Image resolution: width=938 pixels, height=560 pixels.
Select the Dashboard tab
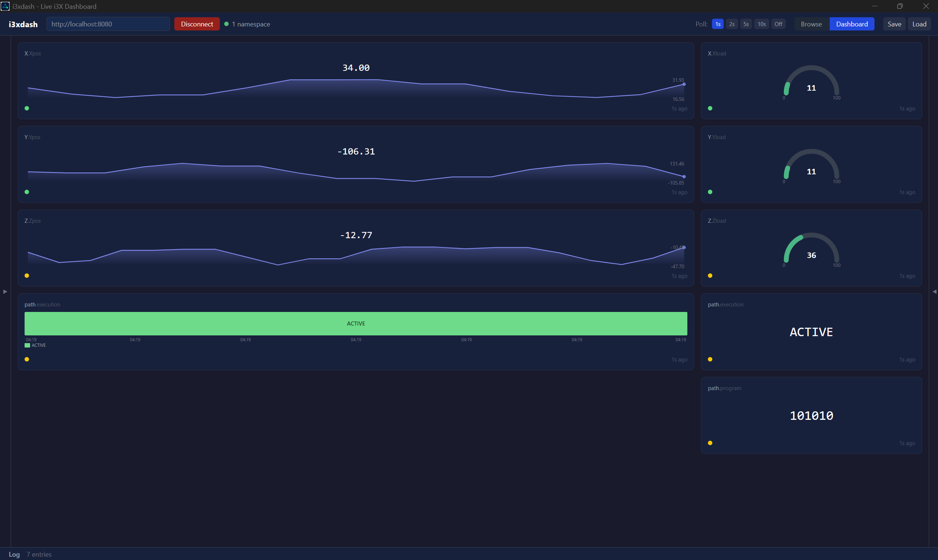point(852,24)
